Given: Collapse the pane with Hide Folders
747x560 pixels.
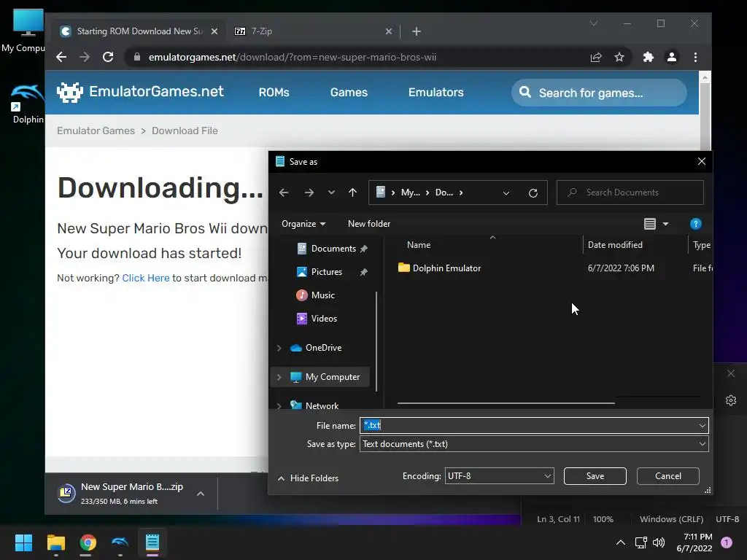Looking at the screenshot, I should pos(309,478).
